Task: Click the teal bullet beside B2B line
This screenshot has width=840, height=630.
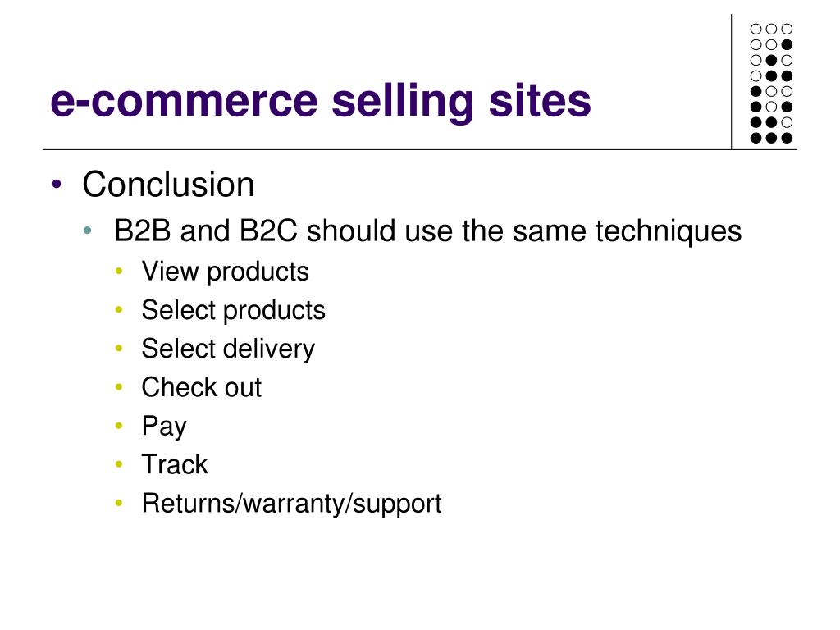Action: [88, 231]
